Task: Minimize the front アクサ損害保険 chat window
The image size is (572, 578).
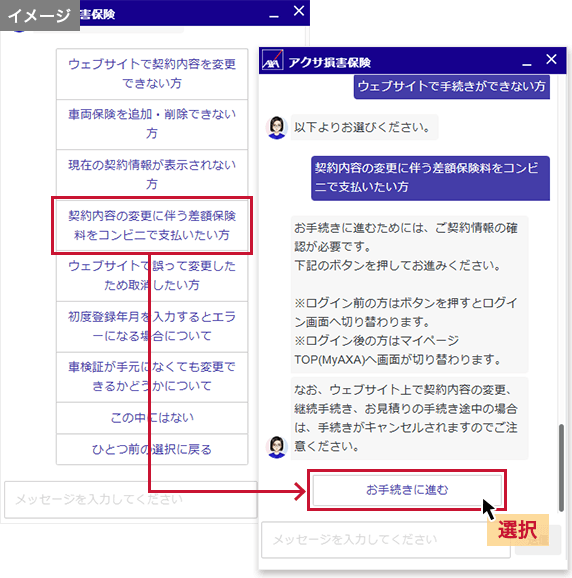Action: (x=527, y=65)
